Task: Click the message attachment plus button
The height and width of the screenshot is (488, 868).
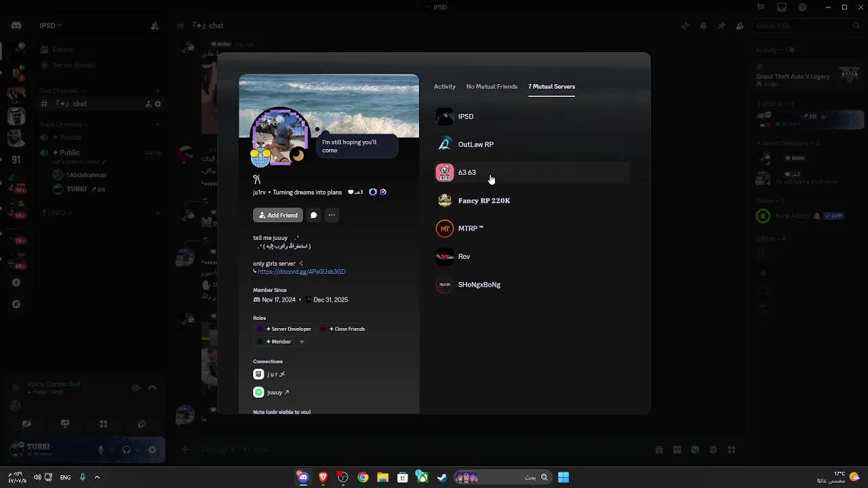Action: [x=185, y=449]
